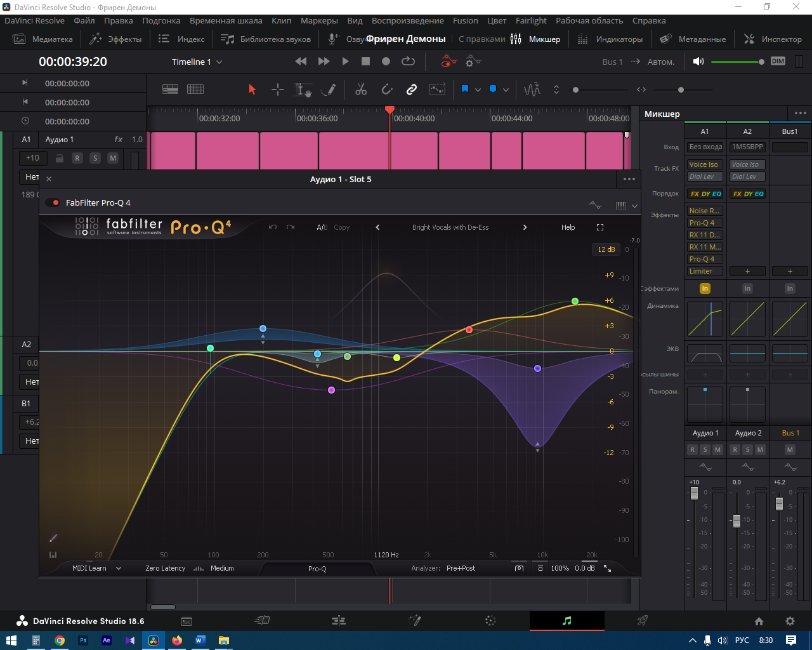Viewport: 812px width, 650px height.
Task: Open the Bright Vocals with De-Ess preset menu
Action: [x=450, y=227]
